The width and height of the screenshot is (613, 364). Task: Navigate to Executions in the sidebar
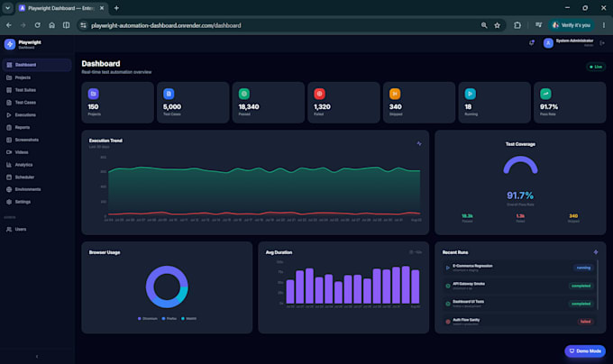(x=37, y=114)
